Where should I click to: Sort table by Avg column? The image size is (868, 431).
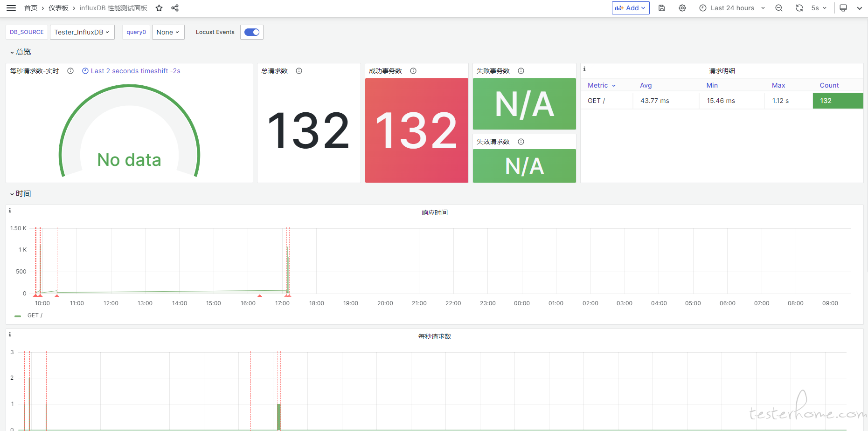tap(646, 85)
